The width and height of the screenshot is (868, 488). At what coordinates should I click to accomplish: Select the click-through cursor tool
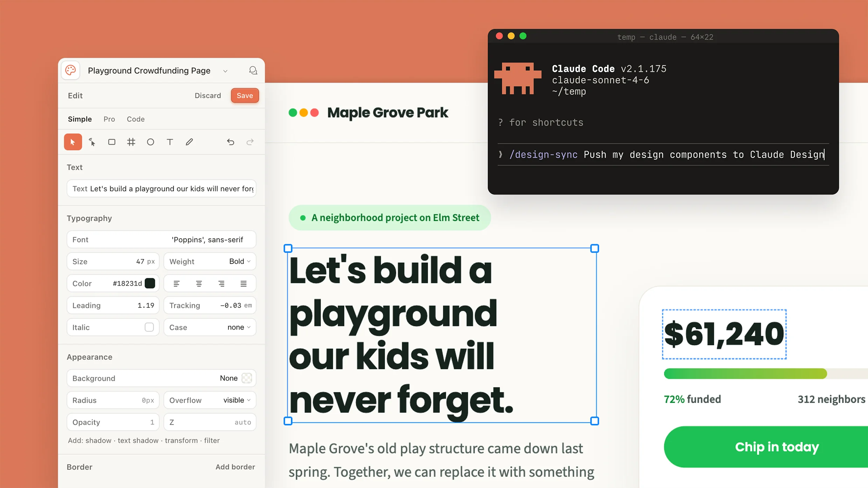pos(92,142)
